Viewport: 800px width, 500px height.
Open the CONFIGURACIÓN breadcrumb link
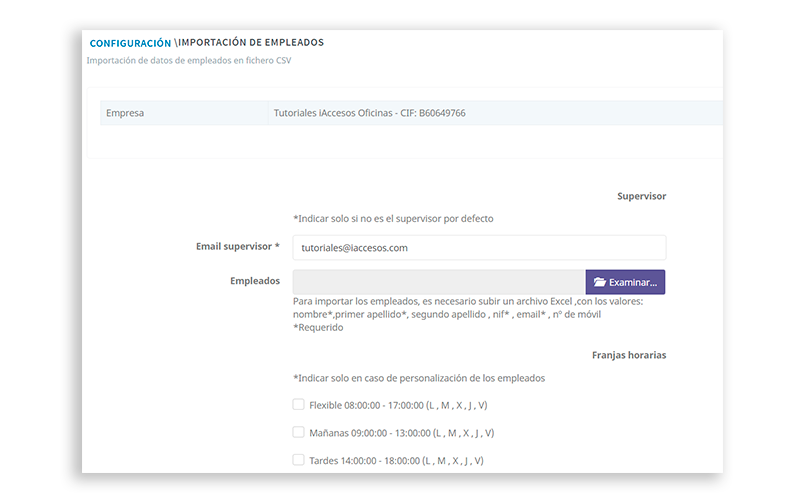point(130,43)
